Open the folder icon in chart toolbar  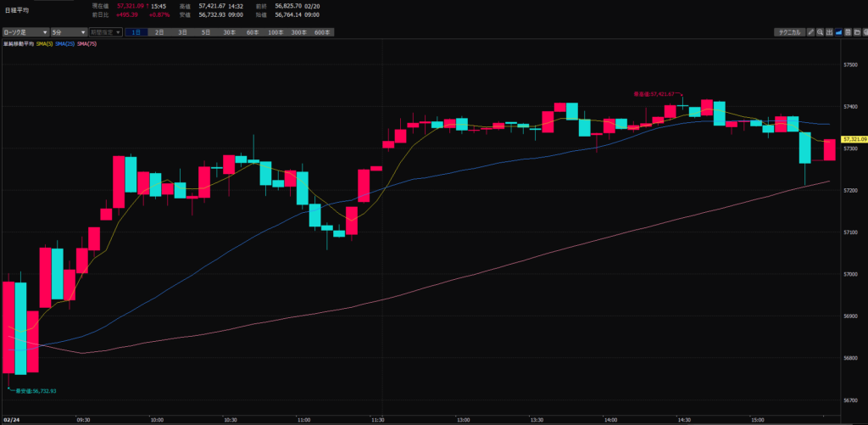pyautogui.click(x=857, y=32)
